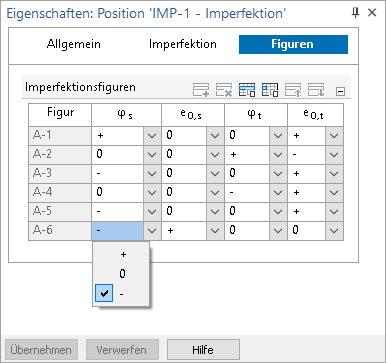Click the move row up icon
Image resolution: width=386 pixels, height=363 pixels.
[x=293, y=90]
